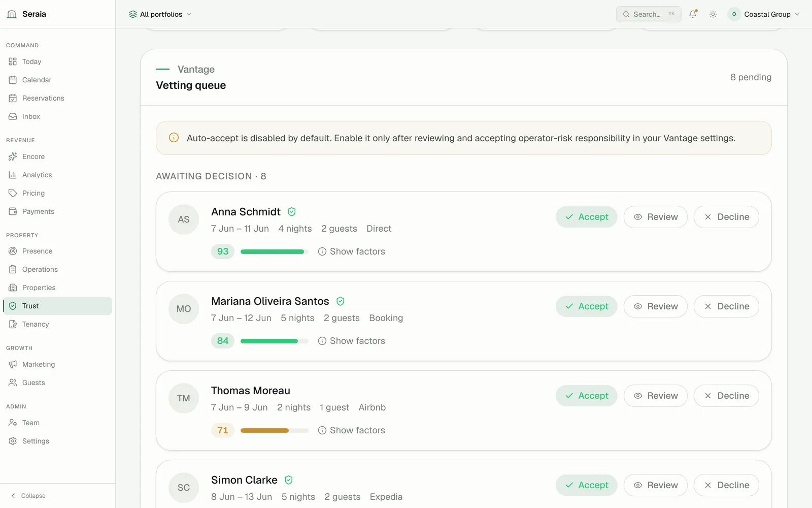
Task: Show factors for Anna Schmidt
Action: coord(352,251)
